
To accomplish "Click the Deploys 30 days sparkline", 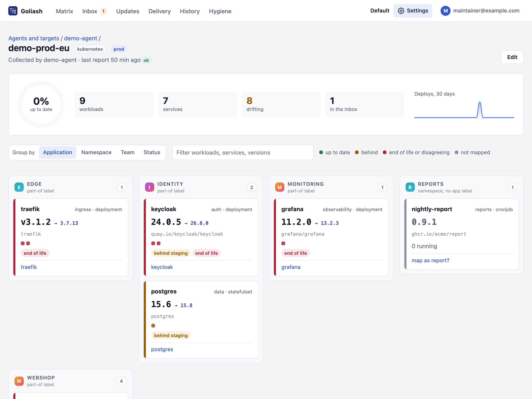I will coord(464,110).
